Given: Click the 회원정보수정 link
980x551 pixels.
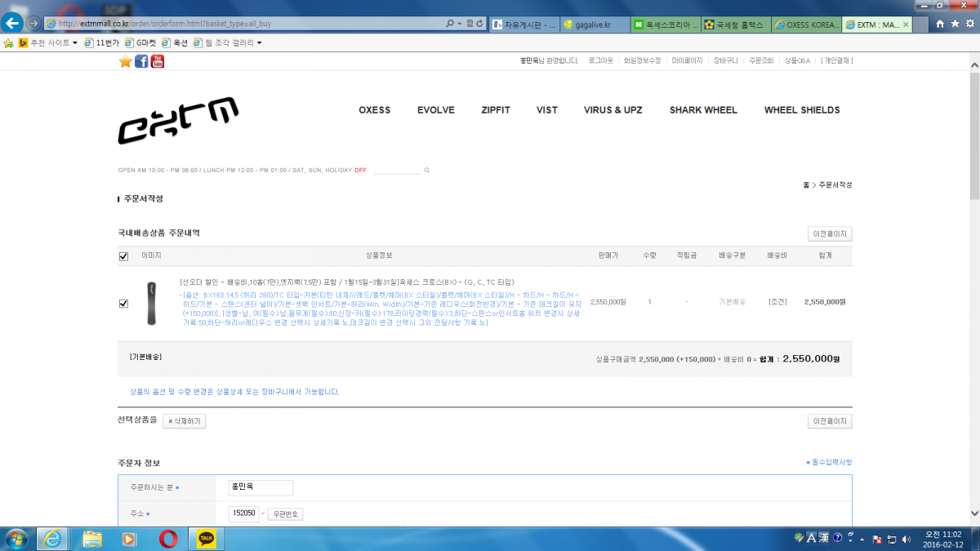Looking at the screenshot, I should (x=642, y=60).
